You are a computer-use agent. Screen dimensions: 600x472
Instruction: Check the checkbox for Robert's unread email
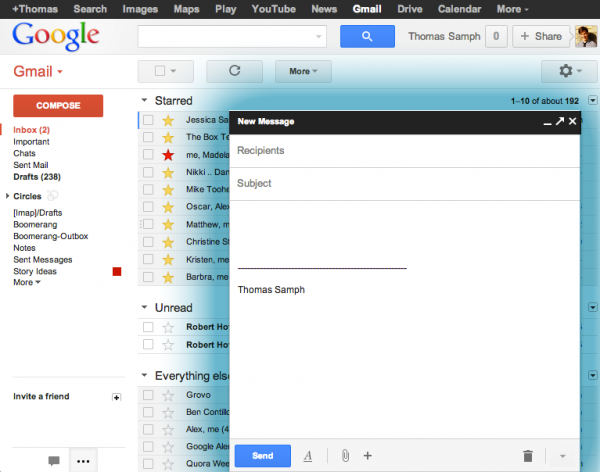[148, 327]
